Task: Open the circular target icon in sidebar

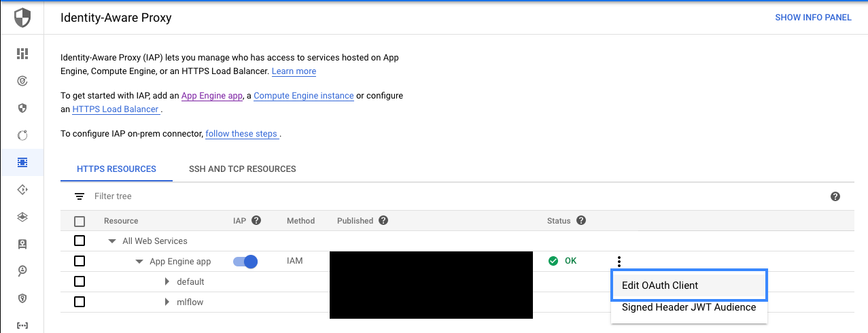Action: click(22, 81)
